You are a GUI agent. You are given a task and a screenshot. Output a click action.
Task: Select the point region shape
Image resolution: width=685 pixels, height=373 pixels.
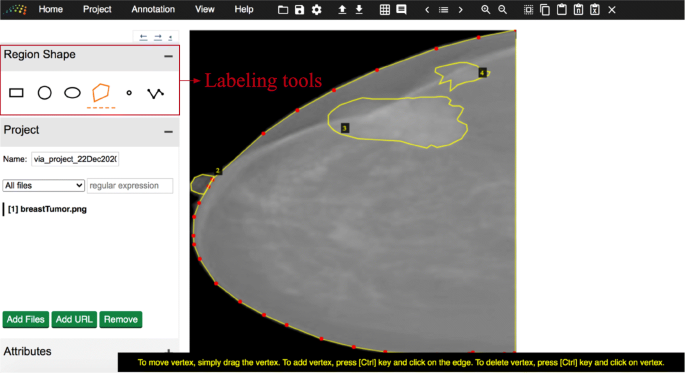129,93
